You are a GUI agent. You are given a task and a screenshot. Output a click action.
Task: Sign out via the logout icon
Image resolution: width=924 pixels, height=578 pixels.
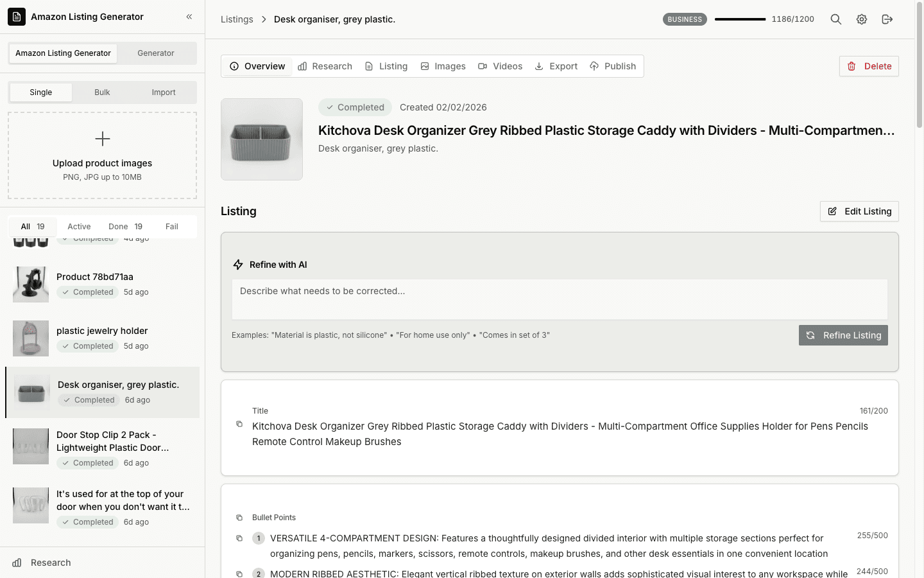coord(887,19)
